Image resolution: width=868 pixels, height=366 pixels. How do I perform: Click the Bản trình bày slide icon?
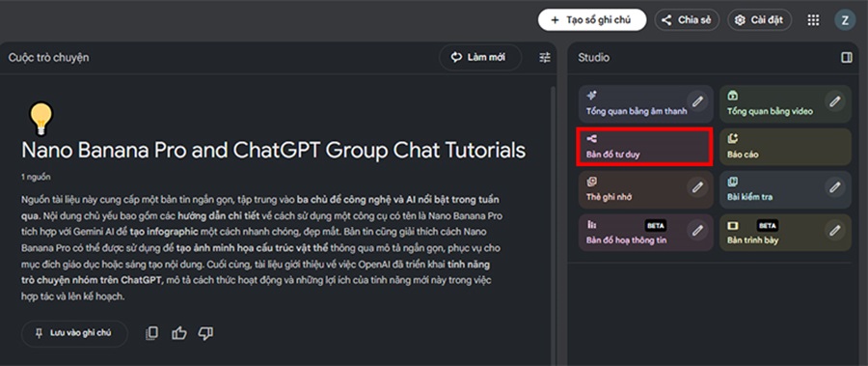pyautogui.click(x=732, y=225)
